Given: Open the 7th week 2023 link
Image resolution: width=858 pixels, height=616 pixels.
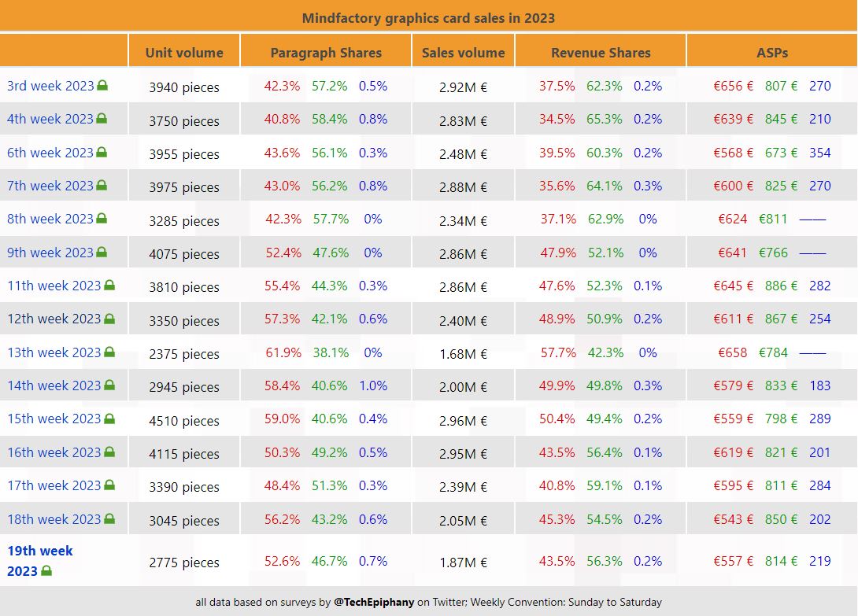Looking at the screenshot, I should [x=50, y=186].
